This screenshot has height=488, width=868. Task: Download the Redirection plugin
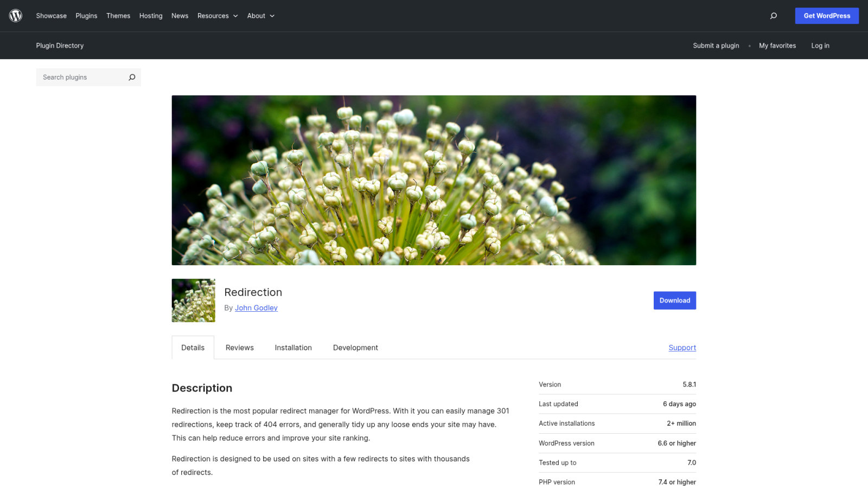coord(675,300)
